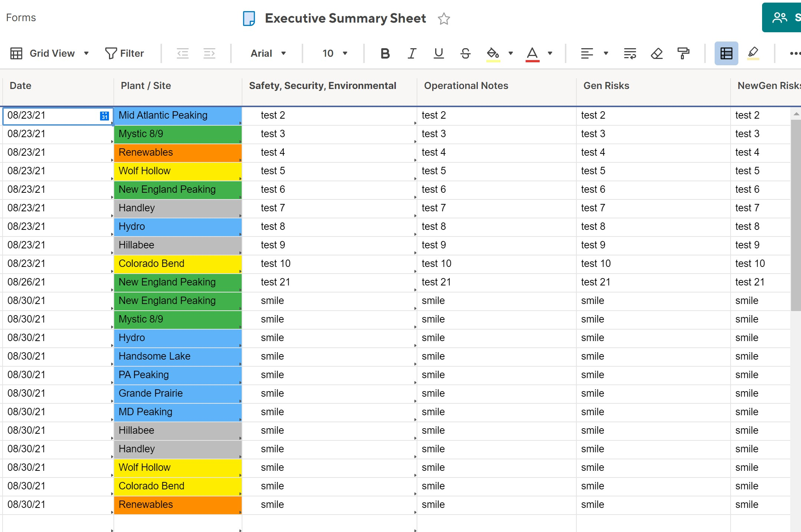Click the 08/23/21 Colorado Bend cell
The width and height of the screenshot is (801, 532).
(x=178, y=264)
